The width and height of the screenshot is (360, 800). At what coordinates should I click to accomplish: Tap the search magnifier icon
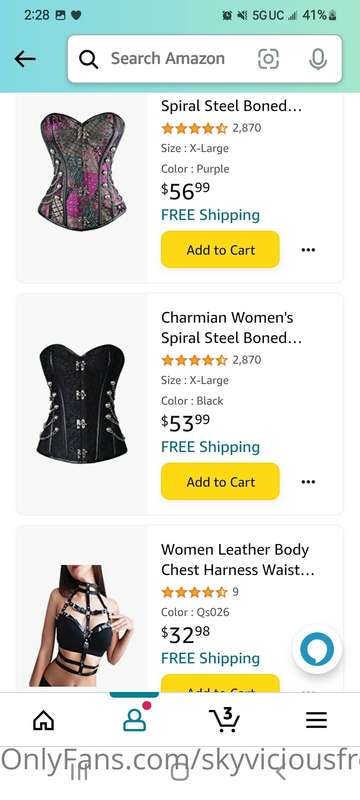point(88,60)
